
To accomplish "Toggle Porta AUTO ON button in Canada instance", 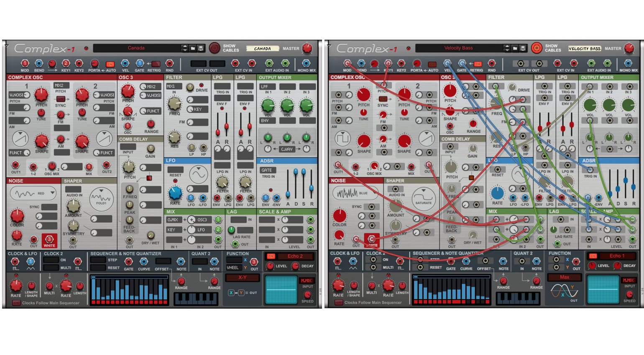I will pos(110,64).
